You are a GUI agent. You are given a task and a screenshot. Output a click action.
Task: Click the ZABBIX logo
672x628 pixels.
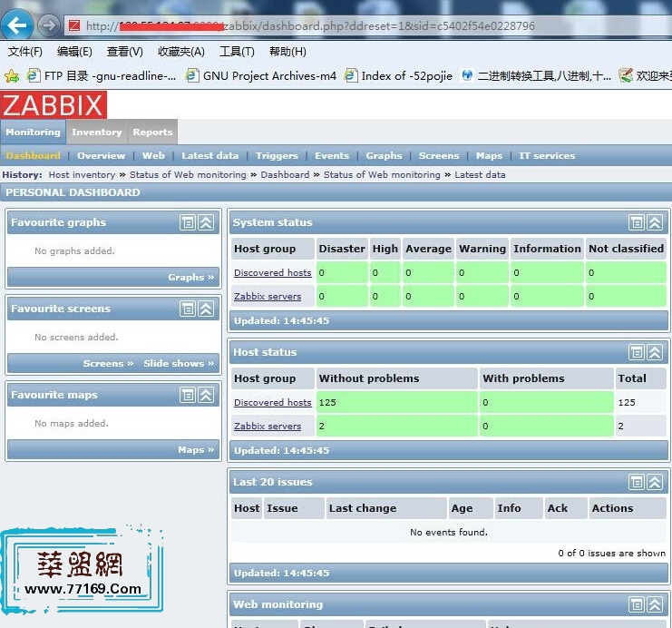pos(54,104)
